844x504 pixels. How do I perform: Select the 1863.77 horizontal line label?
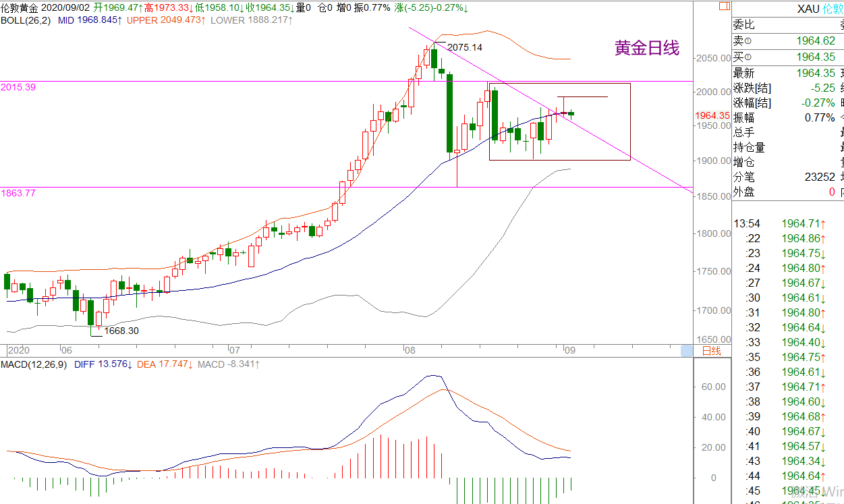tap(18, 193)
